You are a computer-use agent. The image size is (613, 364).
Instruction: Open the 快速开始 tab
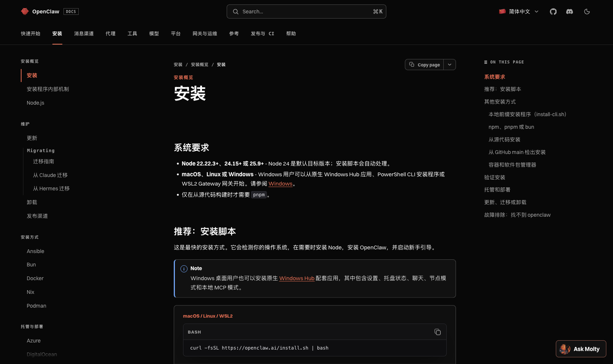pos(30,33)
